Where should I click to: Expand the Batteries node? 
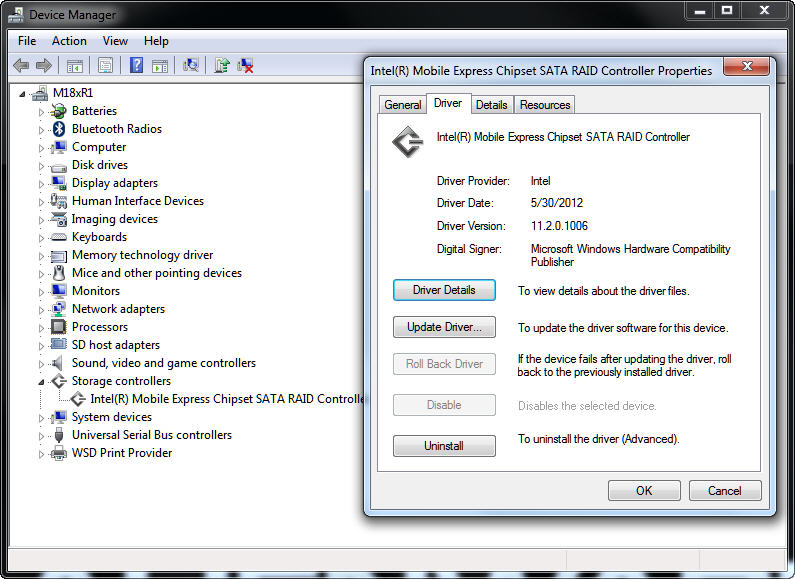point(42,112)
